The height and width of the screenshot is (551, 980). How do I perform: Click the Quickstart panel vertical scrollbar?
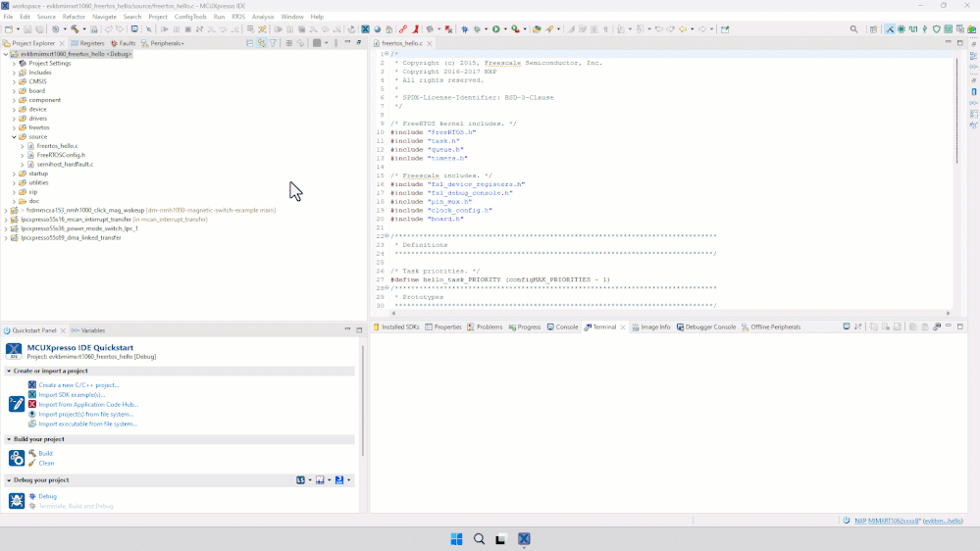(363, 400)
